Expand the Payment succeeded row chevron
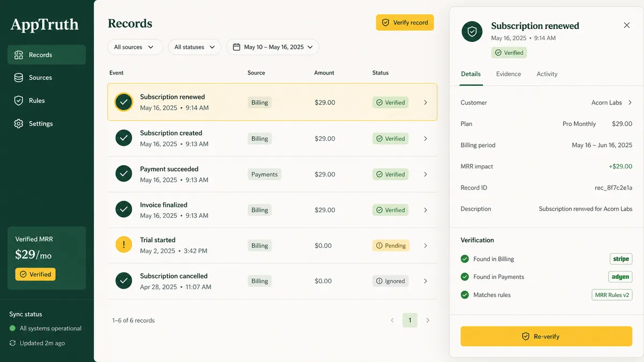Viewport: 644px width, 362px height. pyautogui.click(x=426, y=174)
